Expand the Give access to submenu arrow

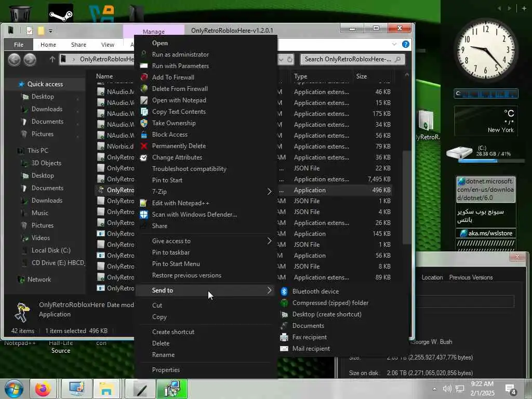(270, 241)
